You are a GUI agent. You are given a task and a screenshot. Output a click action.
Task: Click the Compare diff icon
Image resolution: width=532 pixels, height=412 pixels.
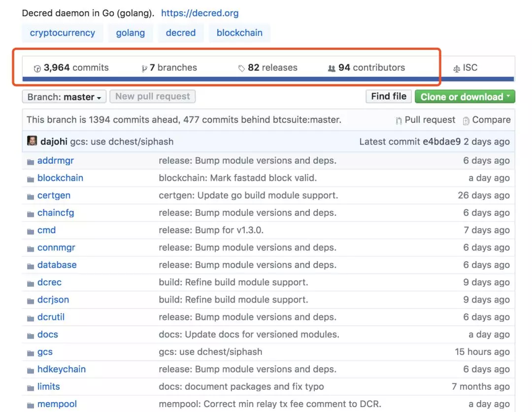[466, 121]
